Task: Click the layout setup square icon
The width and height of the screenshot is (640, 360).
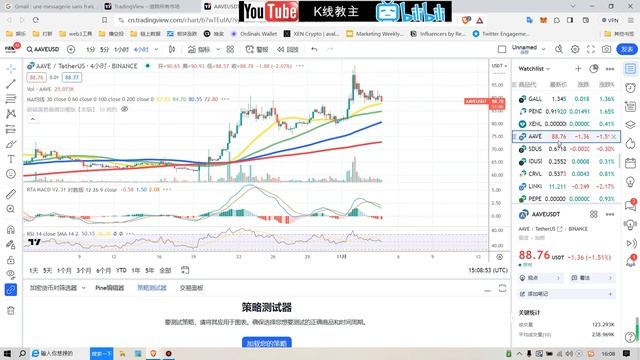Action: (x=502, y=49)
